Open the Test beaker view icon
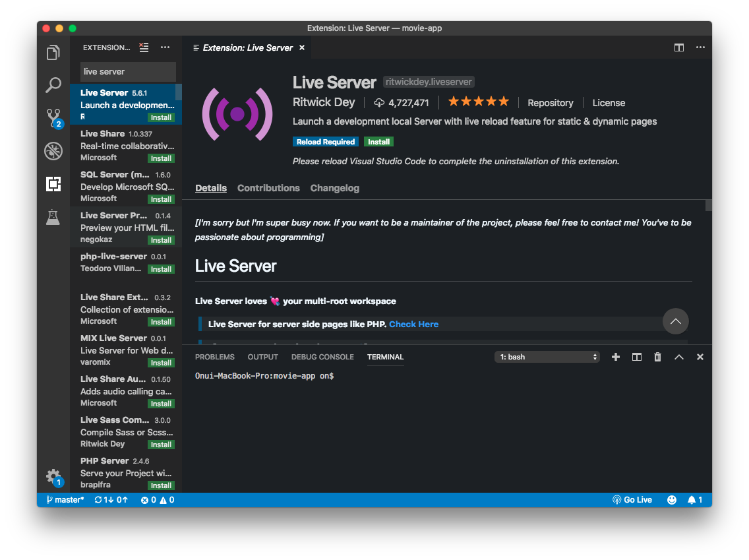This screenshot has width=749, height=560. 53,217
